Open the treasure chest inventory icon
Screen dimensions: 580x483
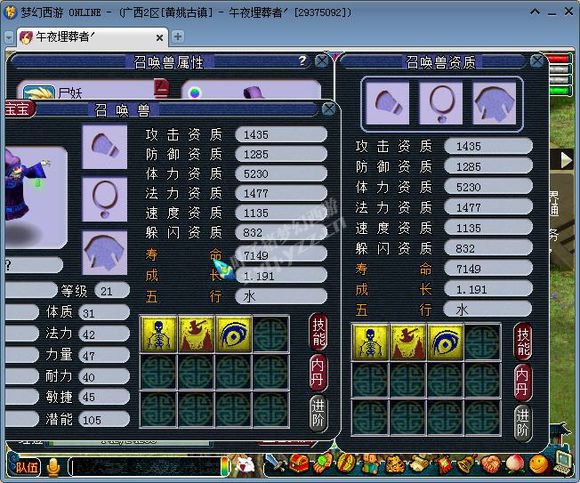click(299, 464)
